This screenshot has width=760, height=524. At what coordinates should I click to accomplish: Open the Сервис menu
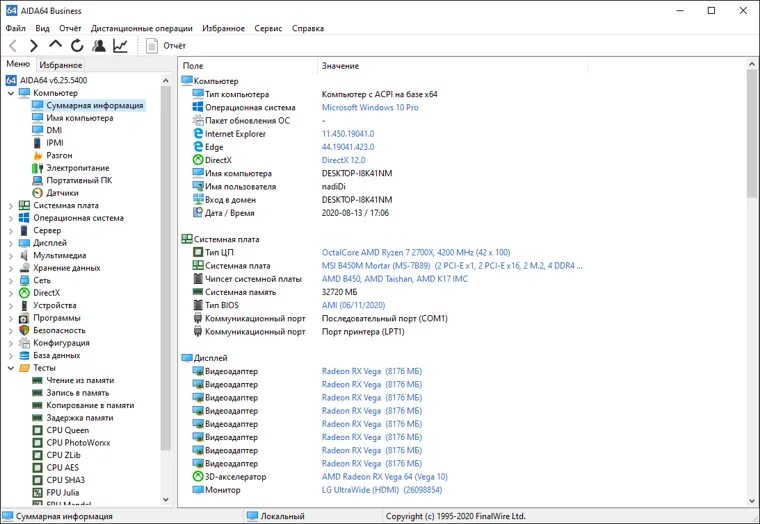pos(268,28)
